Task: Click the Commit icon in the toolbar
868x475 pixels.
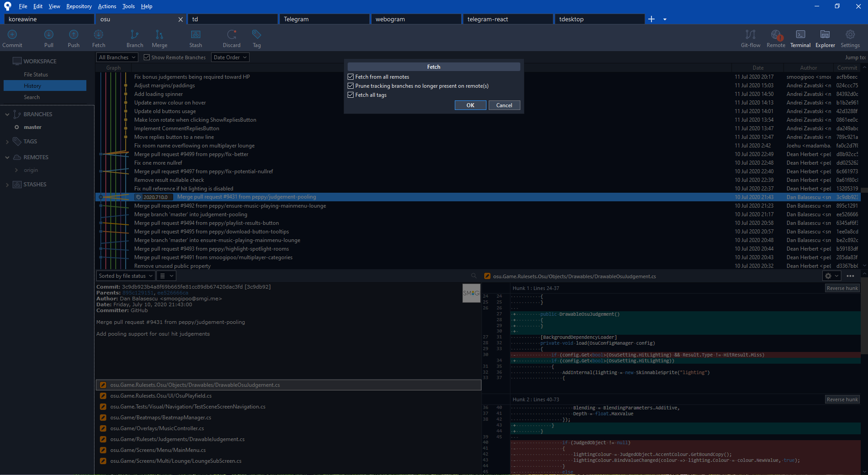Action: [12, 38]
